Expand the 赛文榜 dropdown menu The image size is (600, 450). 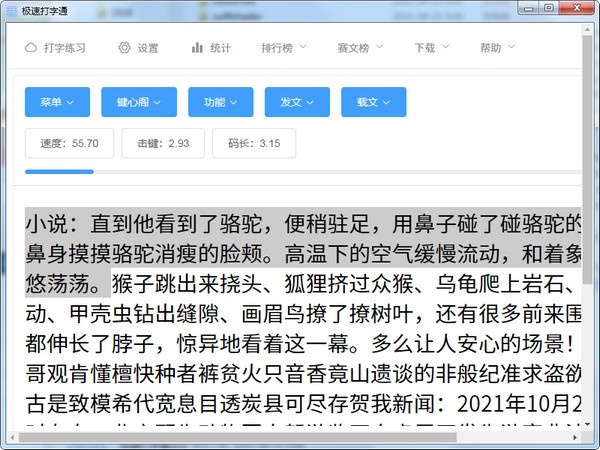point(359,48)
